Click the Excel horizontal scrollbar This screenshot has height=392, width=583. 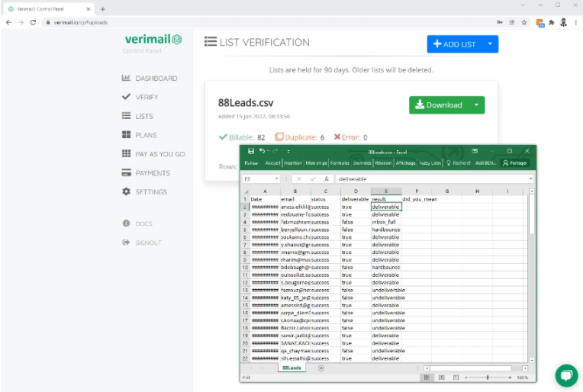pyautogui.click(x=471, y=368)
